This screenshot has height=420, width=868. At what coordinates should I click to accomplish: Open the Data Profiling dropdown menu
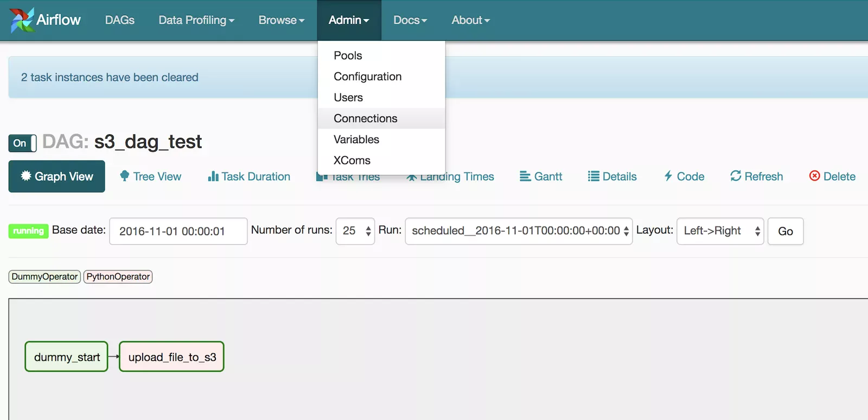[x=196, y=20]
